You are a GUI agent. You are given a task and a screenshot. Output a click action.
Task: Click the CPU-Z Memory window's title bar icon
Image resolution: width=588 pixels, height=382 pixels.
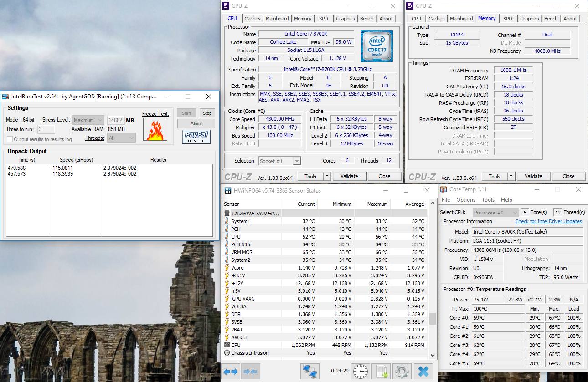(410, 6)
